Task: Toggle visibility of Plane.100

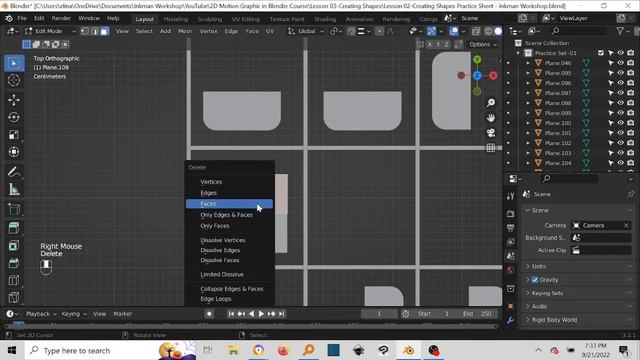Action: point(620,123)
